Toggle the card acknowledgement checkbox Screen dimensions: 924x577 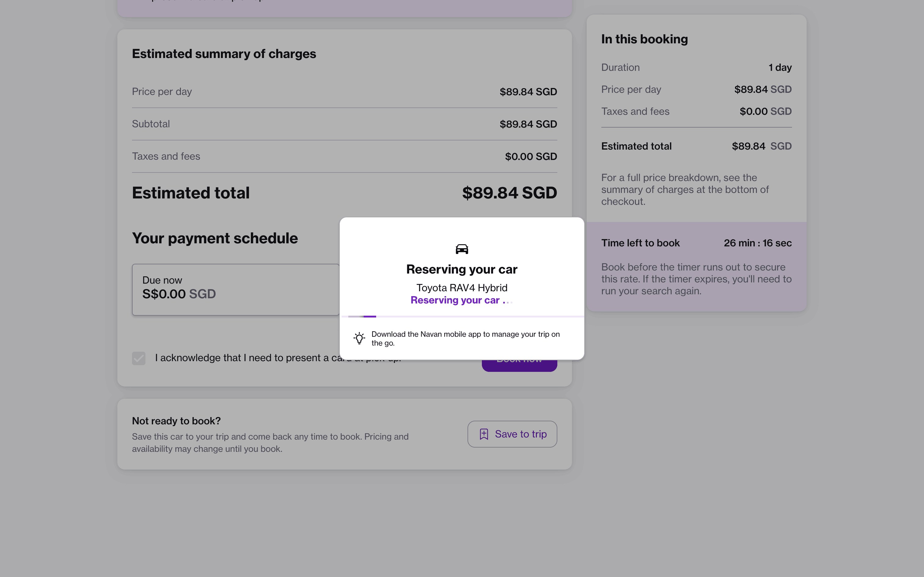(139, 358)
